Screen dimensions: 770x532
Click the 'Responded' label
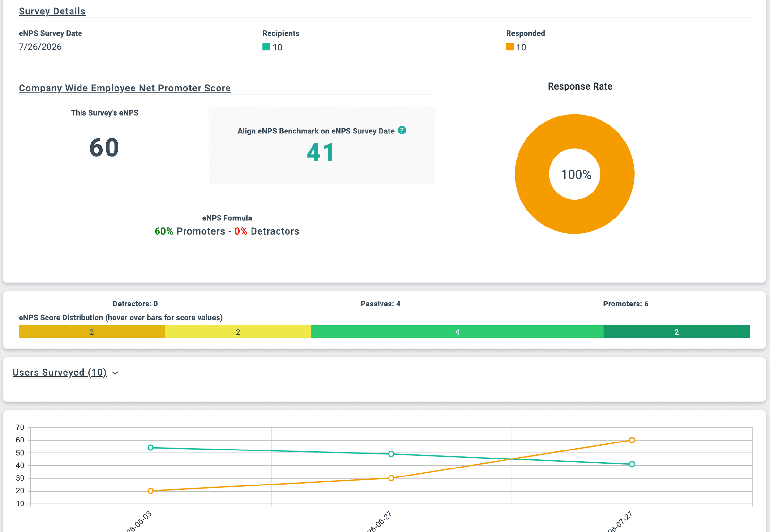[525, 33]
